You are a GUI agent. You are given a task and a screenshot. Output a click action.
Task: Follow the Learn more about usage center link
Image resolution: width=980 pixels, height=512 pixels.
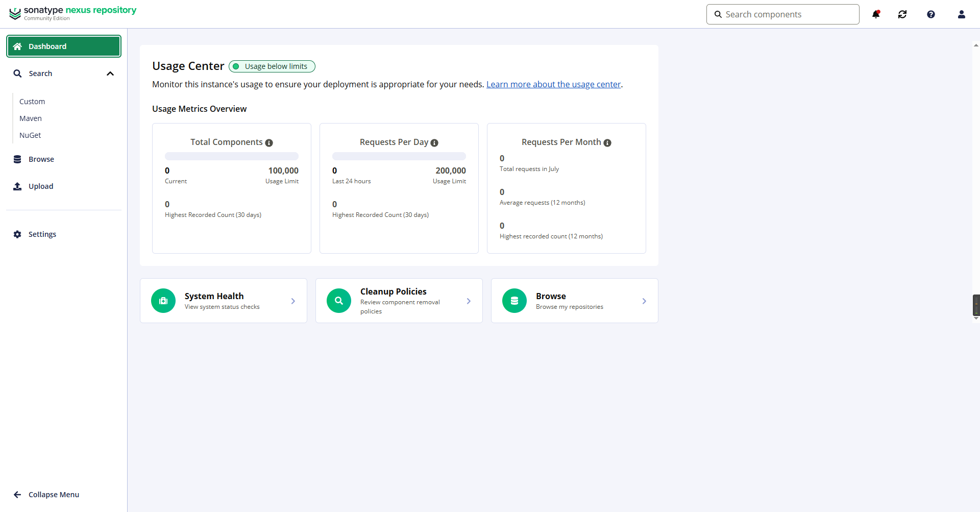click(553, 84)
